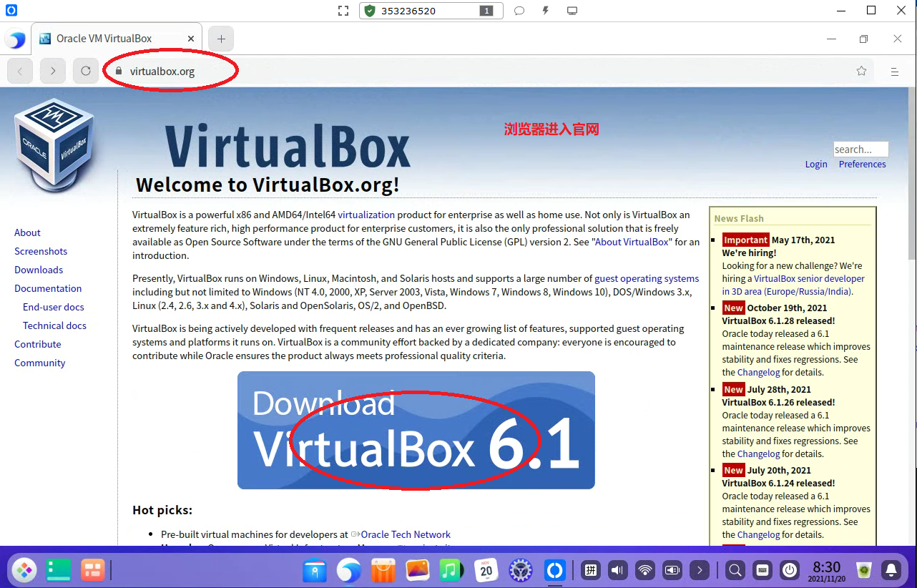This screenshot has height=588, width=917.
Task: Open the browser hamburger menu
Action: 894,72
